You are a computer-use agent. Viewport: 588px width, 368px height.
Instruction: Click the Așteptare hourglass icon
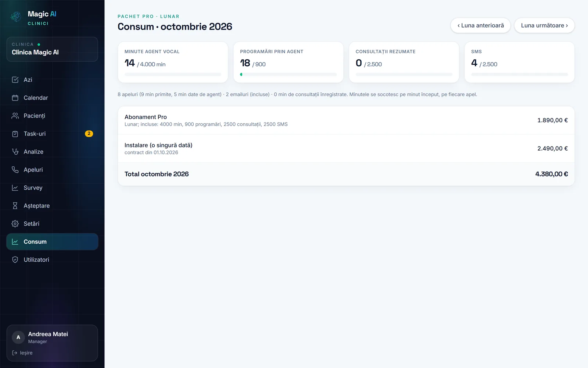pyautogui.click(x=15, y=206)
